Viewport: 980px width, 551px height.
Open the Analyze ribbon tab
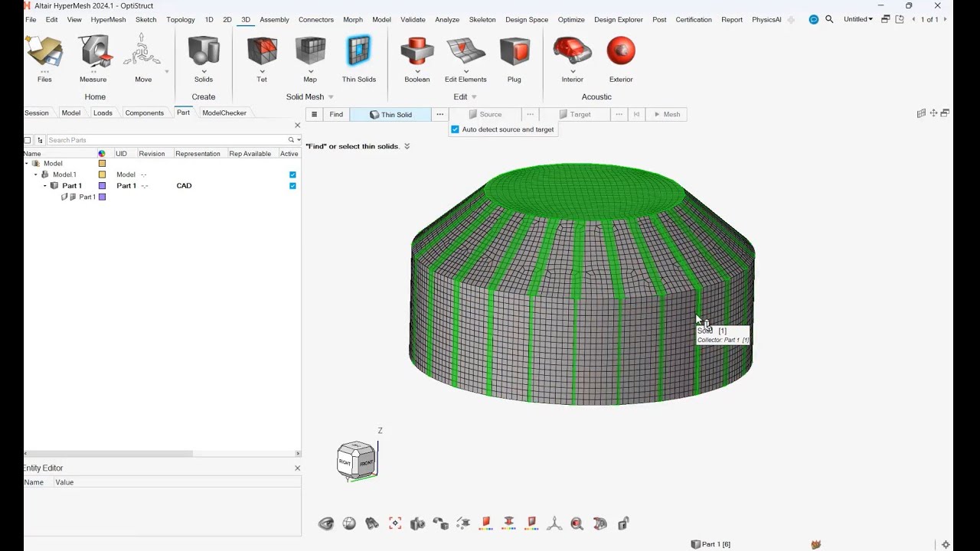point(447,19)
